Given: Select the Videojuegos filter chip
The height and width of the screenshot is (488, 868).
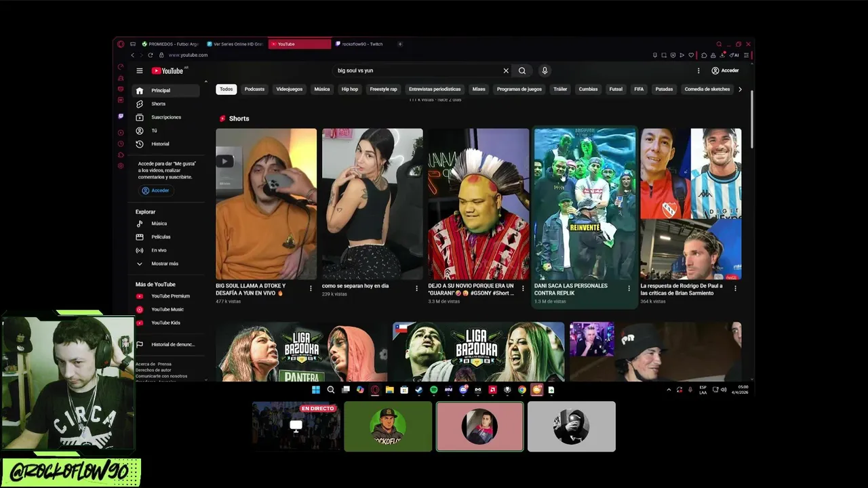Looking at the screenshot, I should (290, 89).
